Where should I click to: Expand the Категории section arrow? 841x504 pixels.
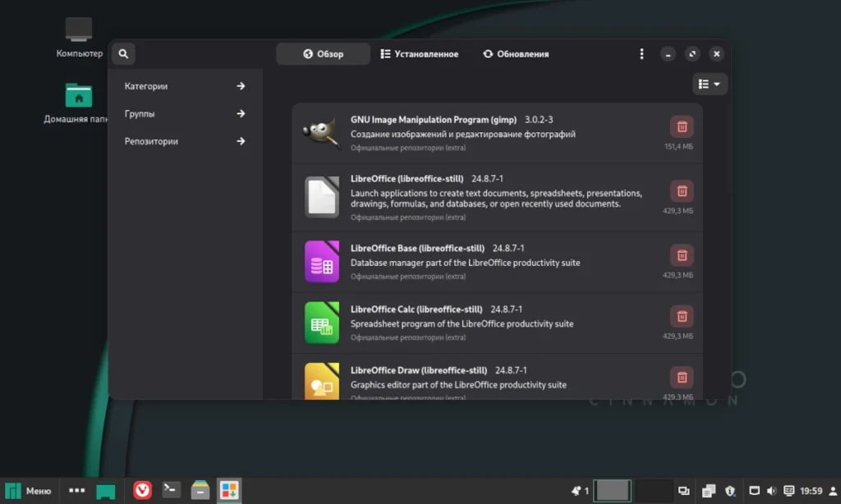coord(241,86)
